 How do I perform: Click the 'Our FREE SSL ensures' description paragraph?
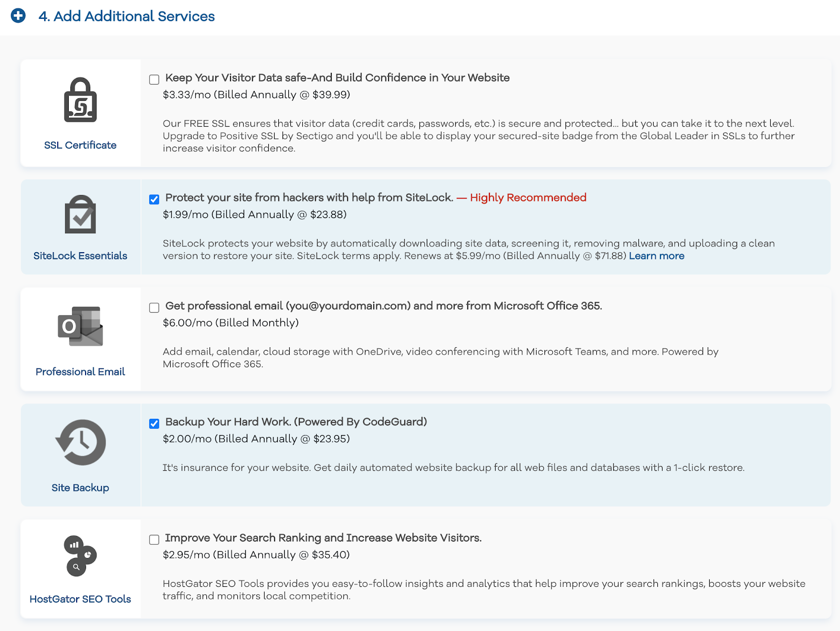tap(479, 136)
